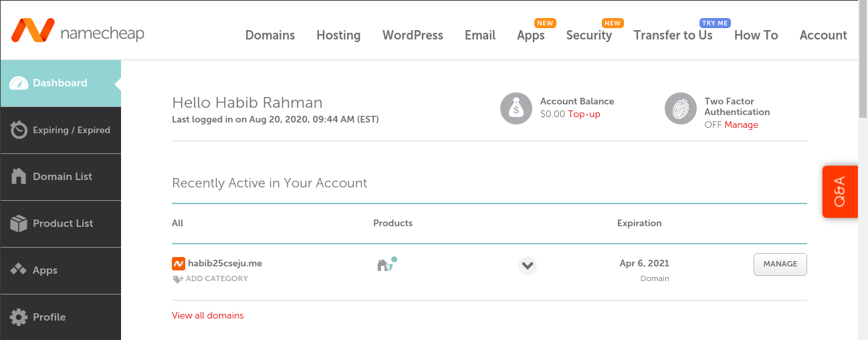Open the Security top menu
This screenshot has width=868, height=340.
pyautogui.click(x=589, y=35)
